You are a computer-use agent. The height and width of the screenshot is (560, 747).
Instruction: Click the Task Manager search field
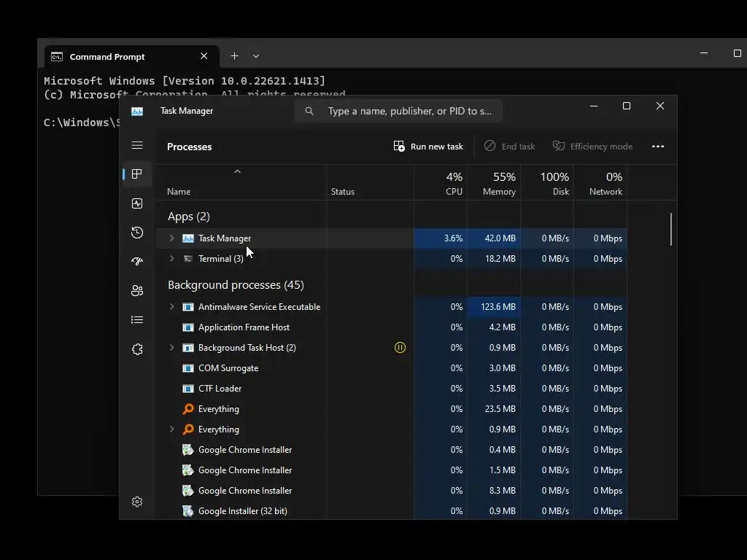(x=398, y=111)
